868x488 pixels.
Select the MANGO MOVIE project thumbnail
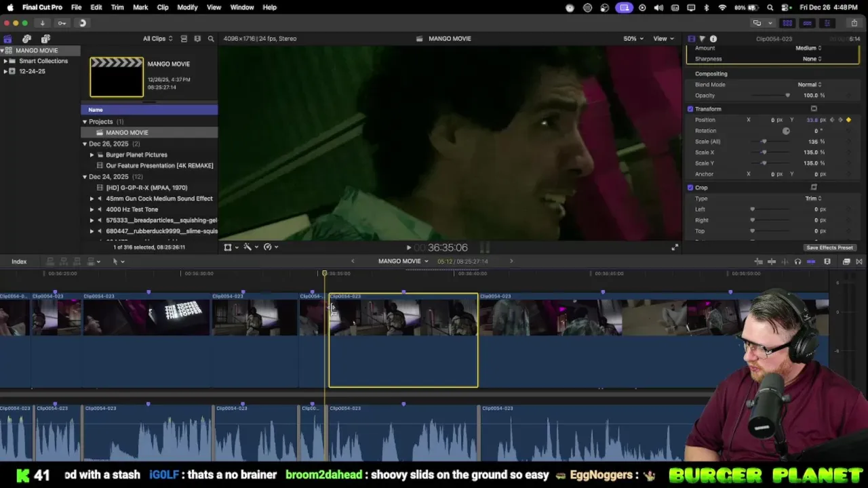[117, 77]
